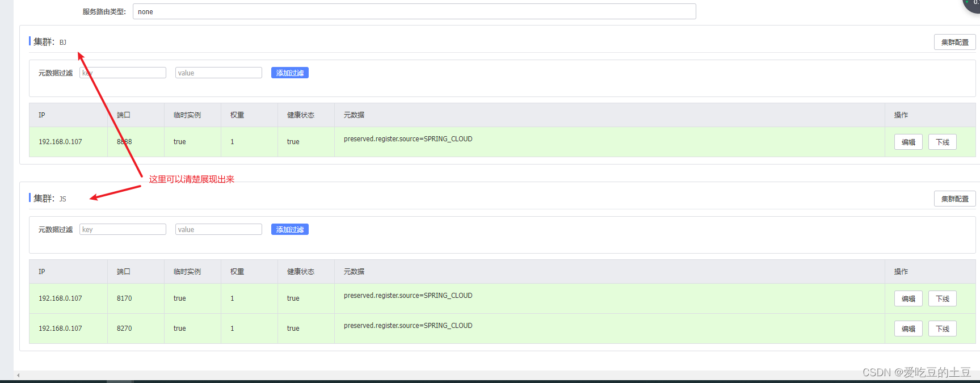
Task: Click 编辑 for the port 8170 instance
Action: (909, 298)
